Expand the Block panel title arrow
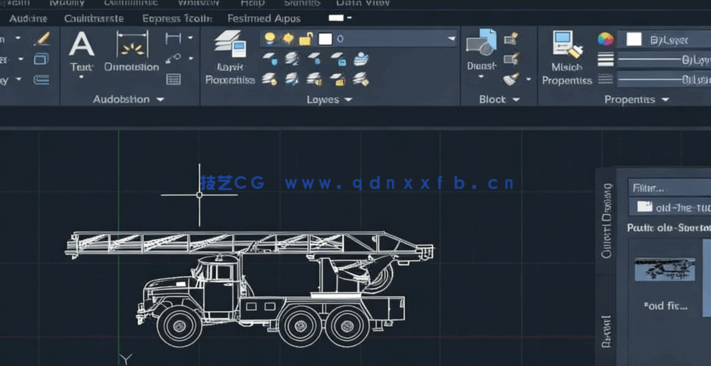This screenshot has width=711, height=366. (x=516, y=99)
